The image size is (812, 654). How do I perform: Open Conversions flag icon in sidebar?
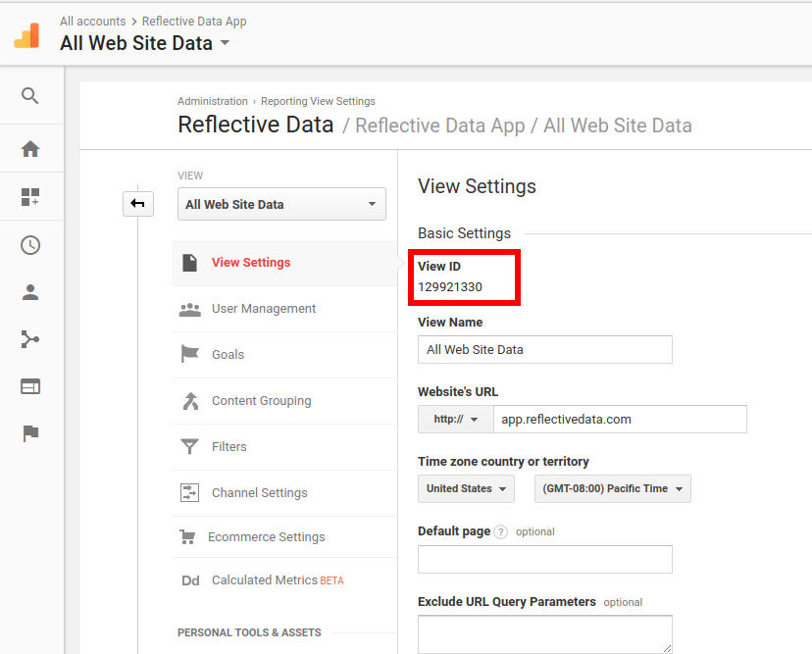[30, 433]
